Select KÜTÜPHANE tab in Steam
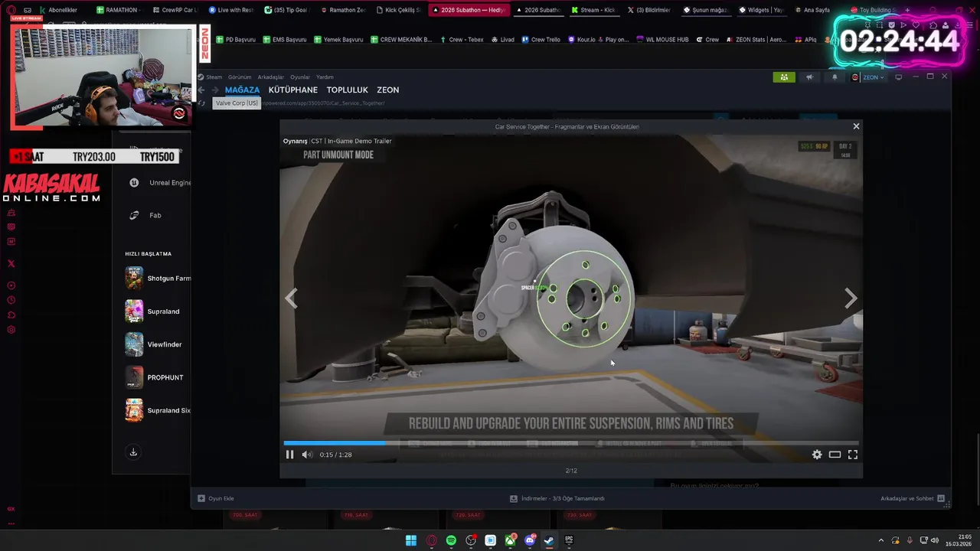980x551 pixels. (x=293, y=90)
